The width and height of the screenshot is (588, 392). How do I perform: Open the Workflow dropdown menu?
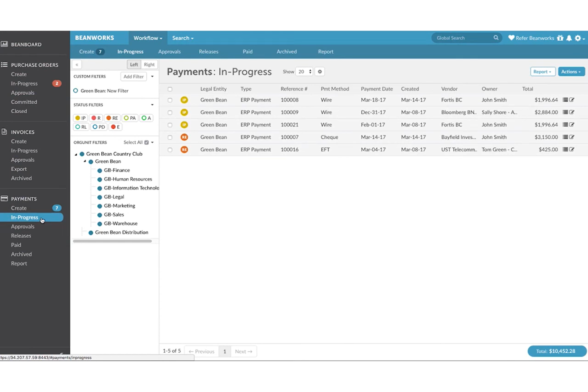148,38
